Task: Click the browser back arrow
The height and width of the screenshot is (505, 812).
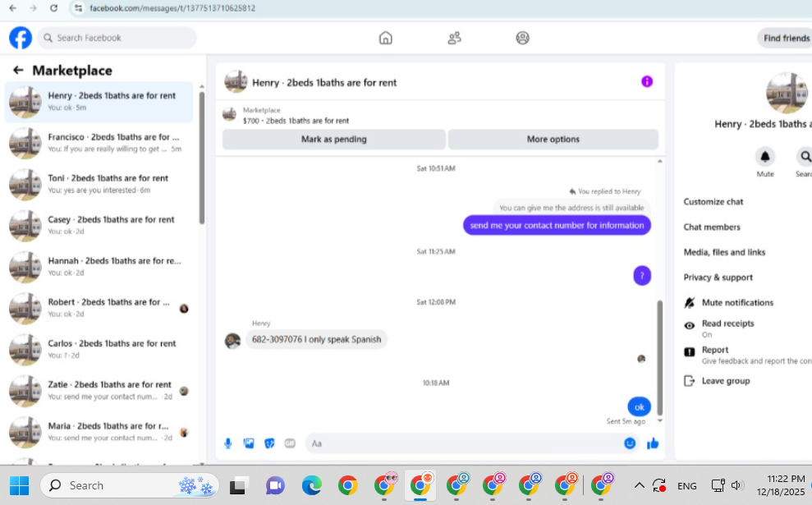Action: (x=13, y=8)
